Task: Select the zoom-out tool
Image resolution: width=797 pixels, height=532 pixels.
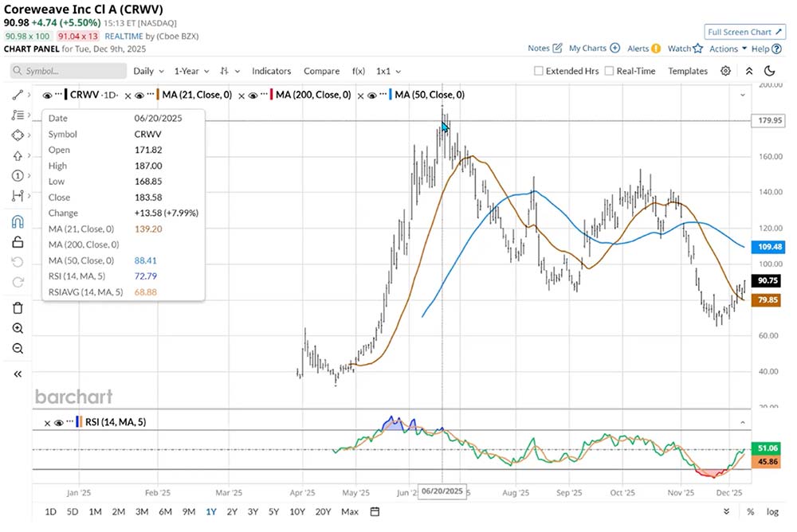Action: 18,349
